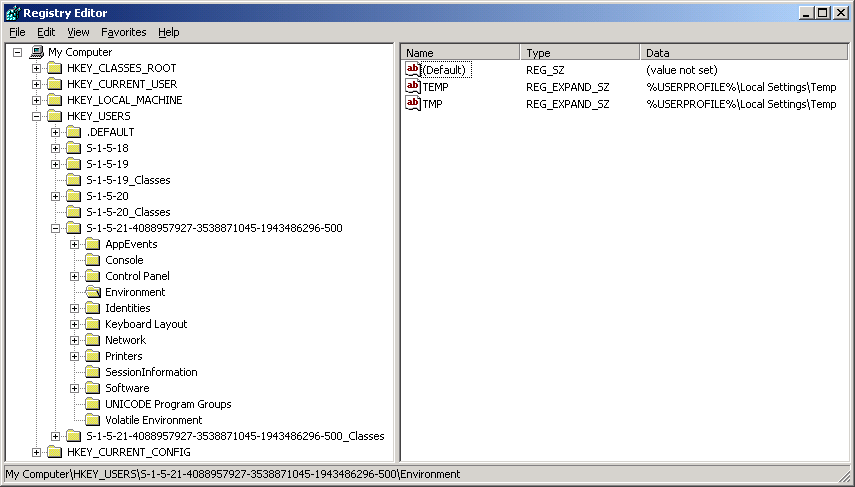Select the HKEY_CURRENT_CONFIG label
The height and width of the screenshot is (487, 855).
pos(129,452)
